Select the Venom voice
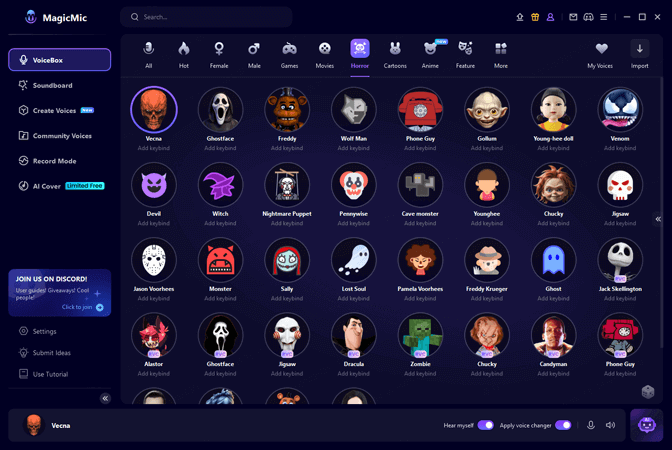The image size is (672, 450). (x=620, y=110)
